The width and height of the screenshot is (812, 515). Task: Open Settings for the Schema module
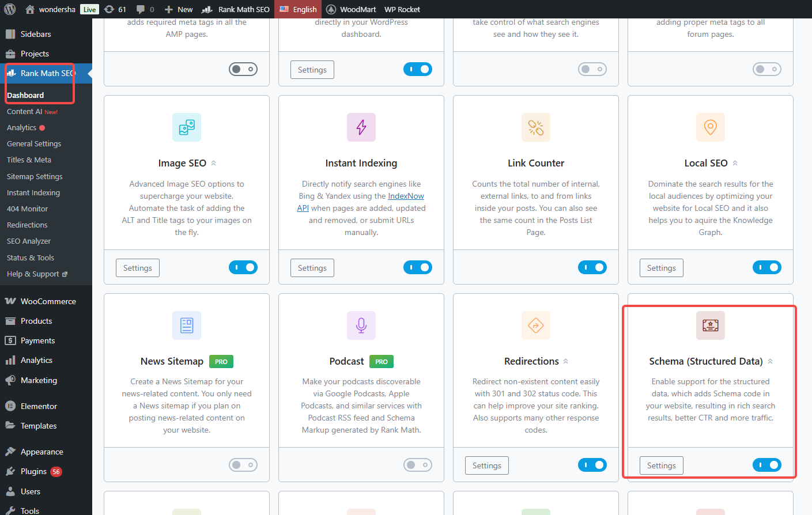[661, 465]
